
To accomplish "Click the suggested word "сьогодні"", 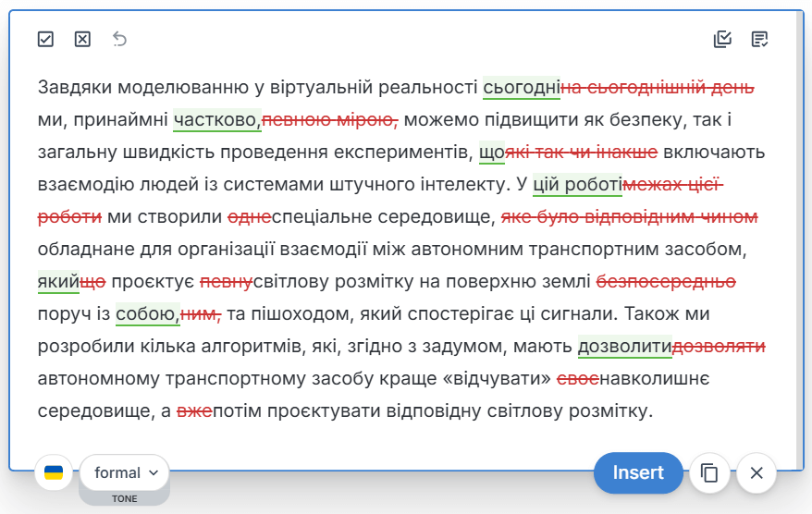I will [522, 88].
